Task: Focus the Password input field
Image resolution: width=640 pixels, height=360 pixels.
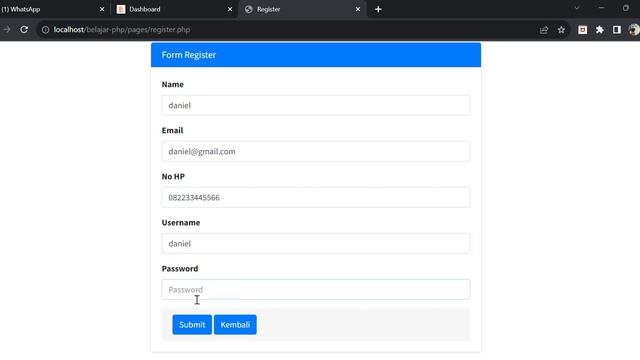Action: click(316, 289)
